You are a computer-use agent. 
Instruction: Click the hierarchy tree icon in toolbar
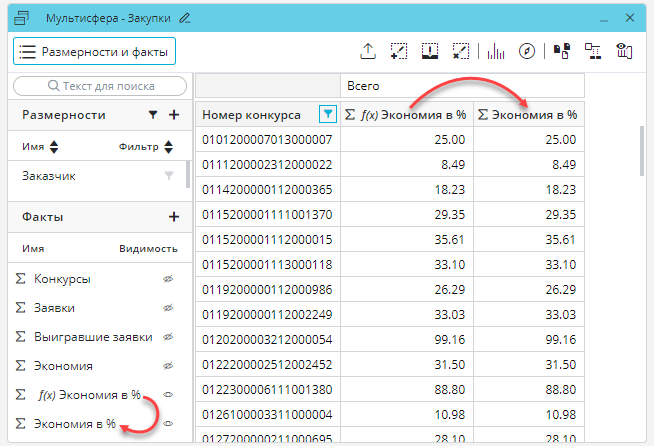[592, 51]
